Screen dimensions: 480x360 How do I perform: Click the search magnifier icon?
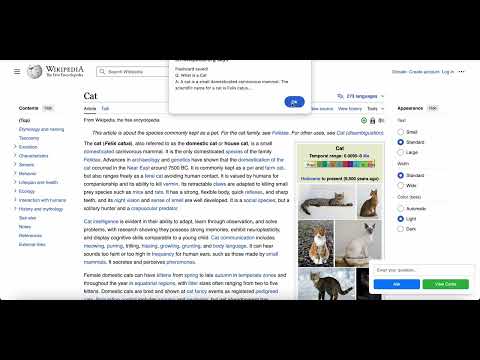tap(102, 72)
